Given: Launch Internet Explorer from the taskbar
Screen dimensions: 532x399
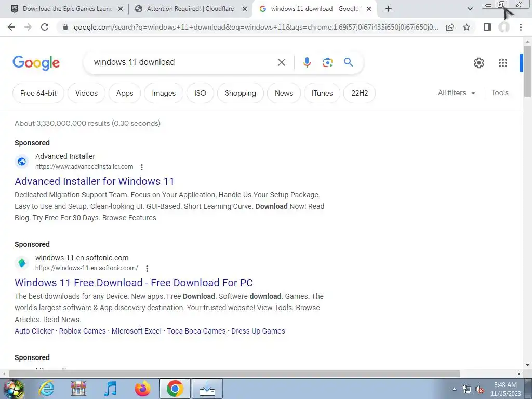Looking at the screenshot, I should pyautogui.click(x=46, y=389).
